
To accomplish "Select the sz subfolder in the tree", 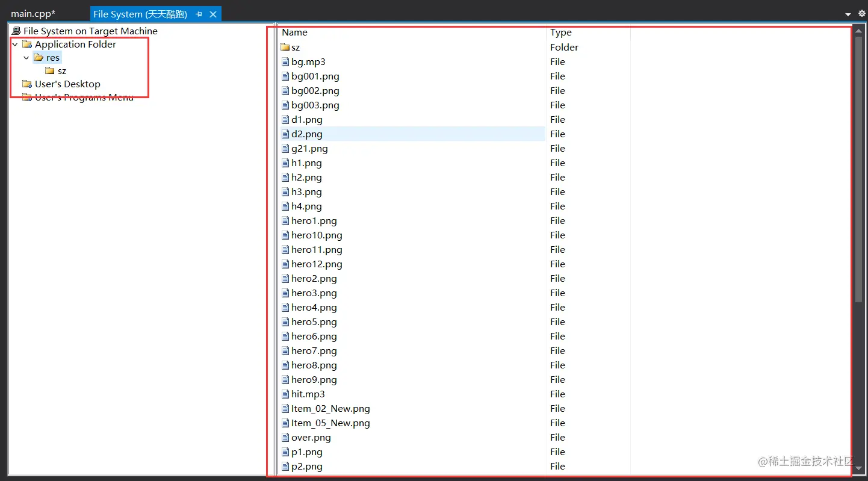I will 62,71.
